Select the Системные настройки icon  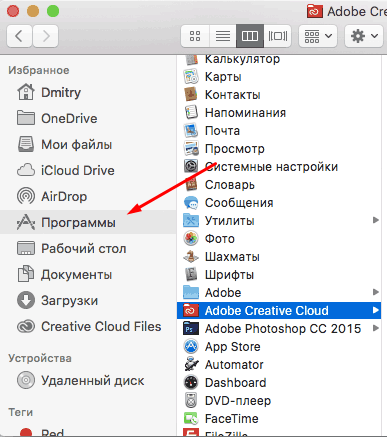tap(191, 167)
